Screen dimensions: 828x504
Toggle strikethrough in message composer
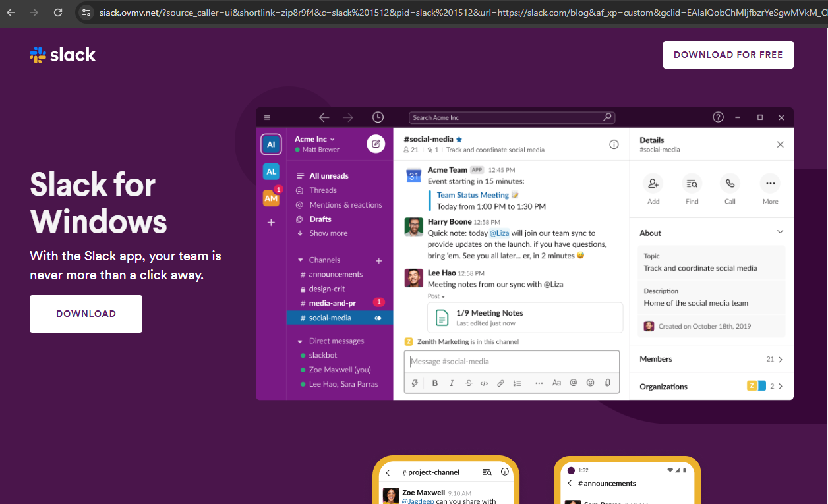(469, 383)
